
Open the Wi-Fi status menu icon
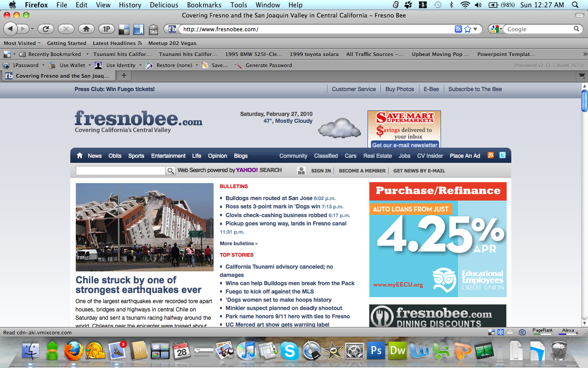click(x=465, y=5)
